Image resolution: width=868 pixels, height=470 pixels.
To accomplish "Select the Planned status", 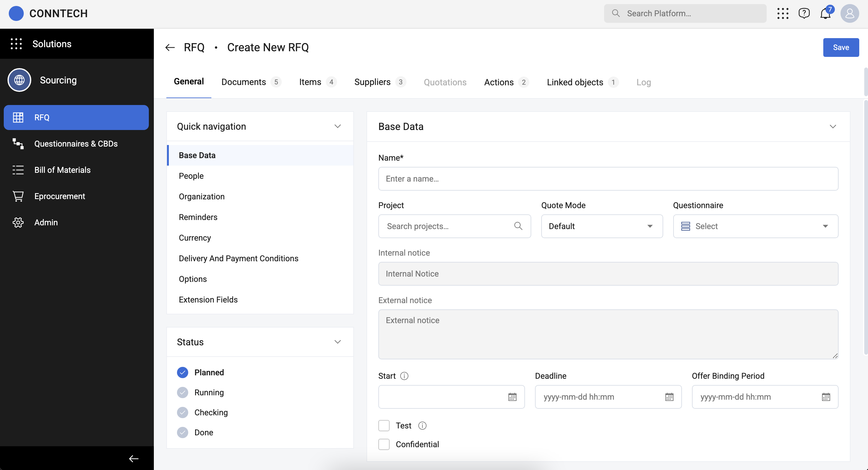I will click(200, 372).
